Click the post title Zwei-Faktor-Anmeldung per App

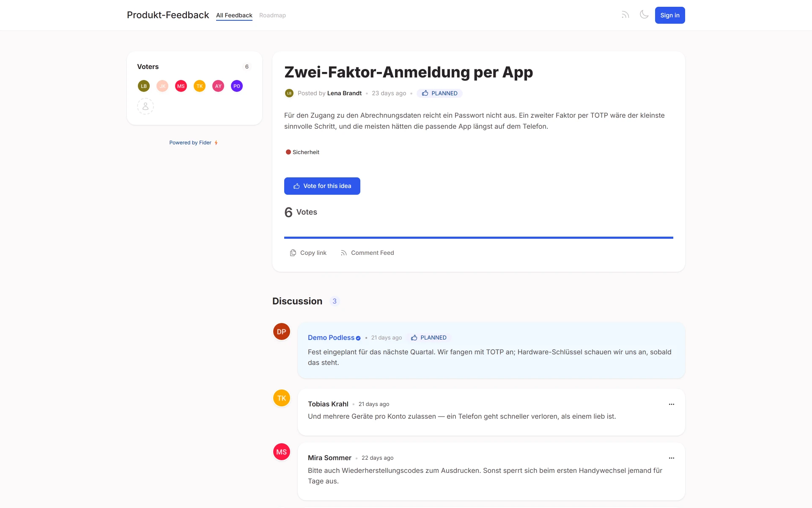(409, 72)
